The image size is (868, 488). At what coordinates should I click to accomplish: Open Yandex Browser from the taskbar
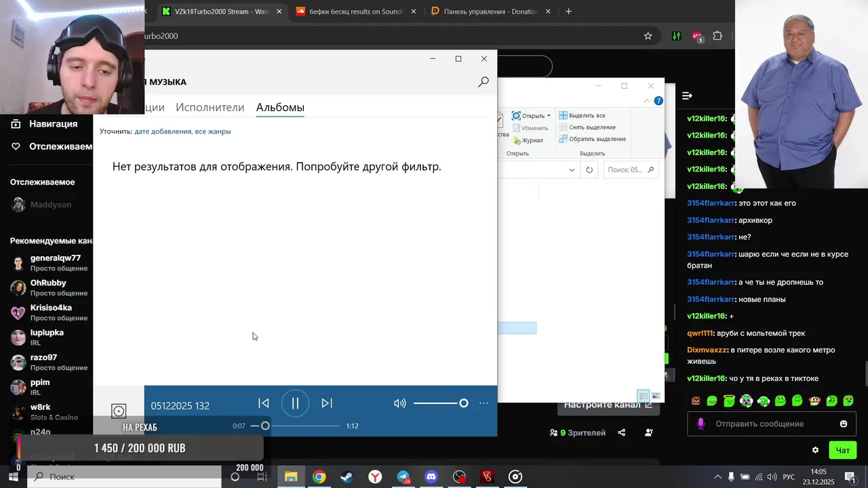[375, 477]
